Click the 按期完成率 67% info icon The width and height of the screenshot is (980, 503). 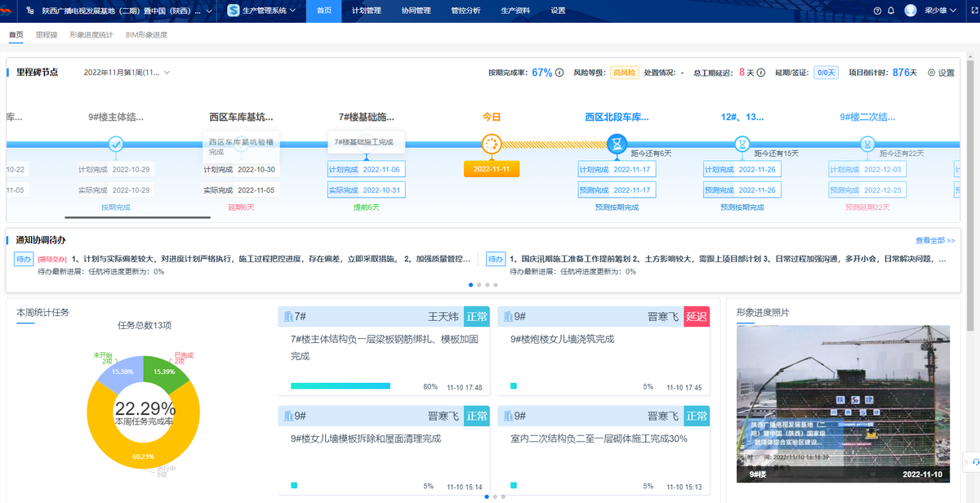click(559, 72)
